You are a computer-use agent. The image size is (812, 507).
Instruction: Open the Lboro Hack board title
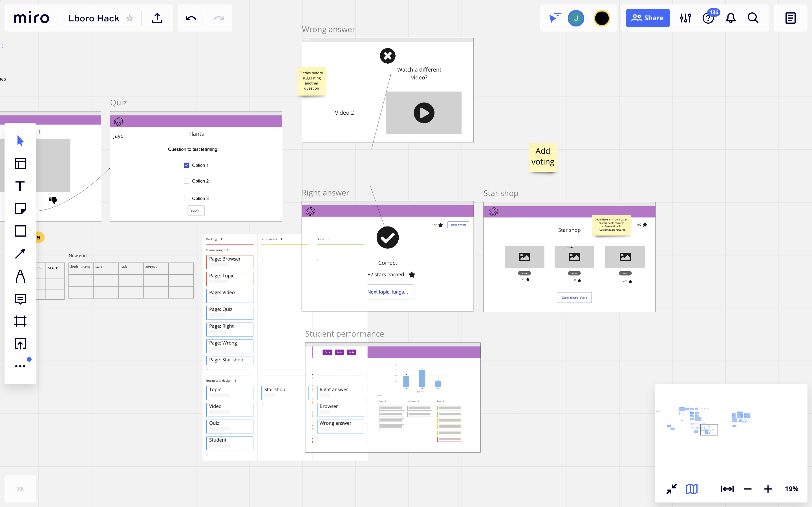(94, 18)
